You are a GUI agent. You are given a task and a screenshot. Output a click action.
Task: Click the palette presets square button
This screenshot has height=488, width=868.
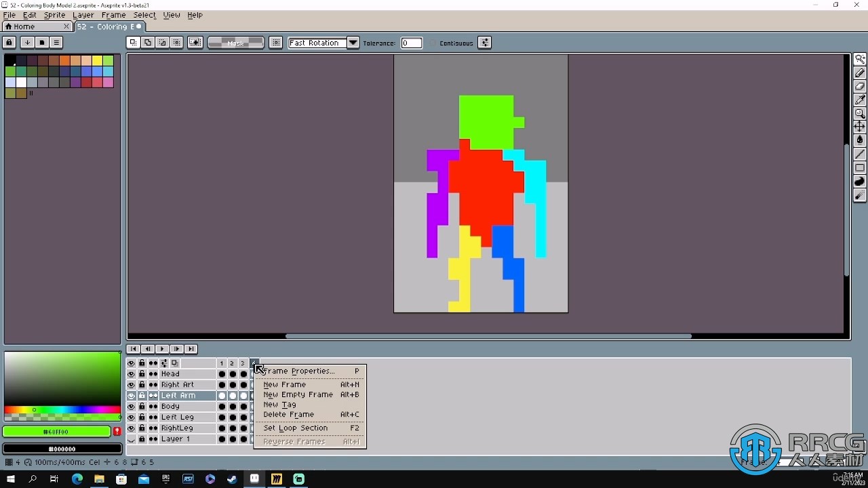click(x=41, y=42)
